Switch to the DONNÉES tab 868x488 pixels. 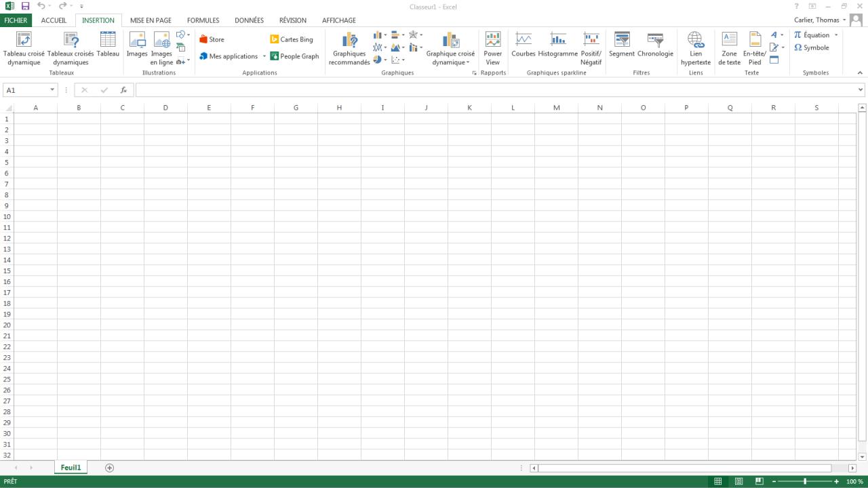pyautogui.click(x=249, y=20)
